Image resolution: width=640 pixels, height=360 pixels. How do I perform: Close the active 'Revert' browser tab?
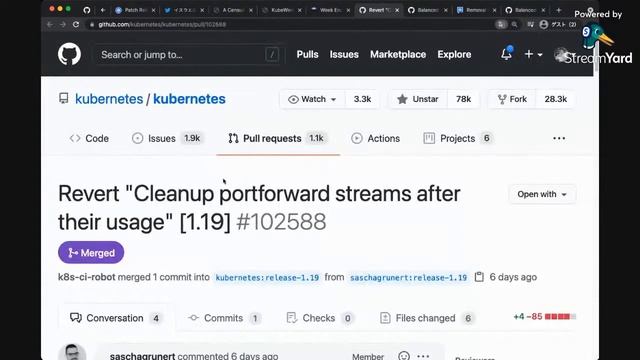[x=397, y=10]
